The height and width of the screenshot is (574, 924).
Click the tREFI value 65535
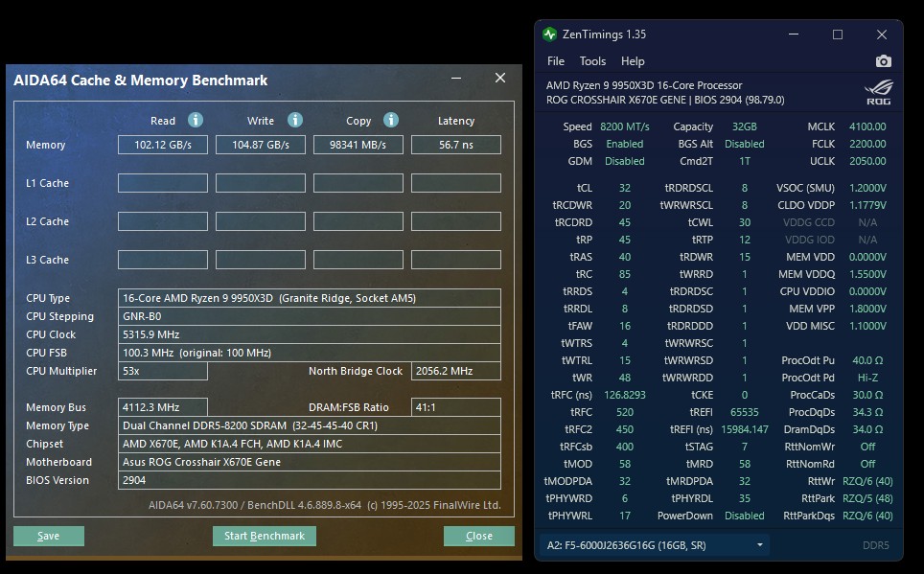[745, 412]
